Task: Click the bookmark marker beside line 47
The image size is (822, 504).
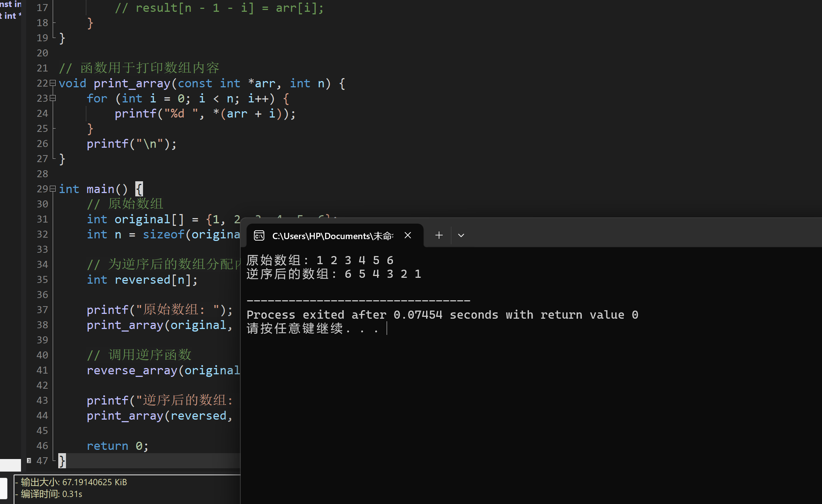Action: (x=29, y=461)
